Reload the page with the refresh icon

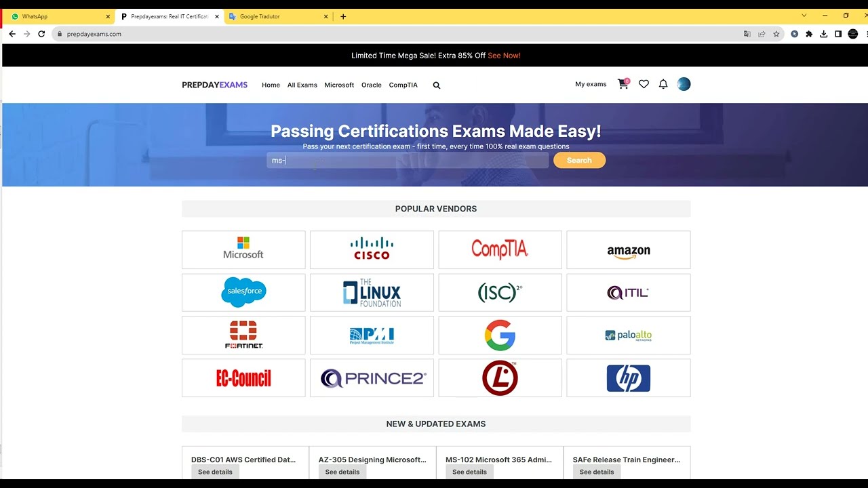point(41,34)
